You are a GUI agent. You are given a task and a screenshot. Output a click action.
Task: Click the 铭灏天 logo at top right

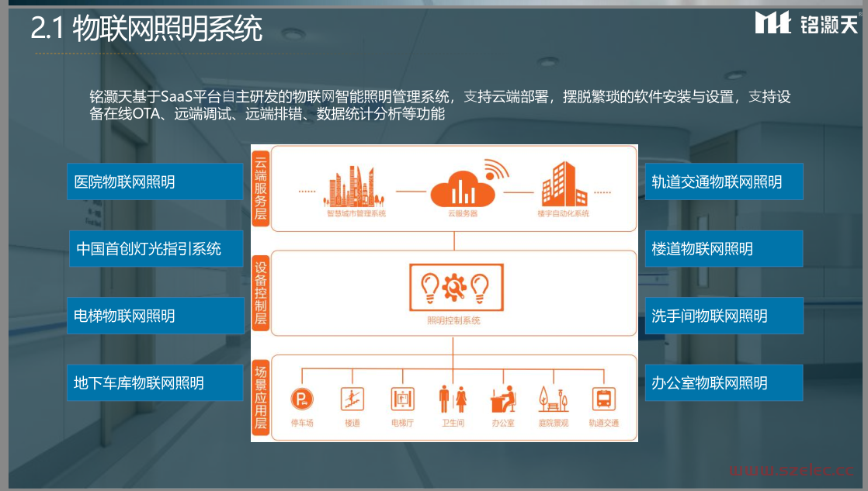(807, 23)
